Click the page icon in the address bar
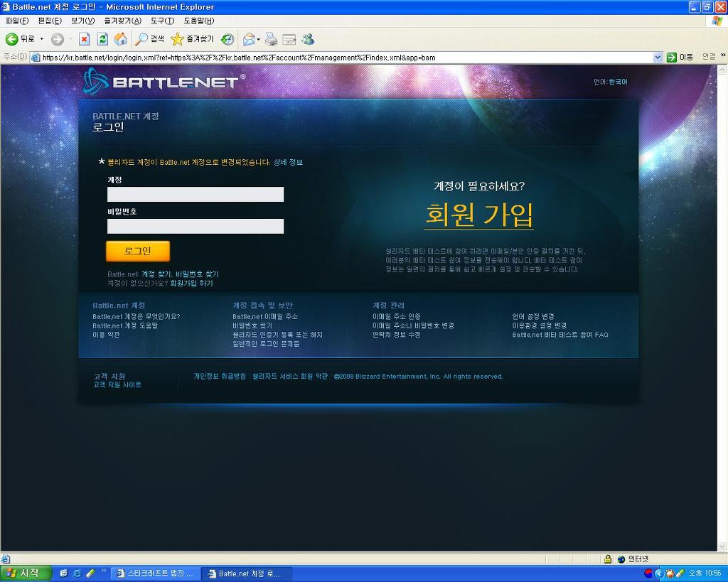 coord(36,58)
